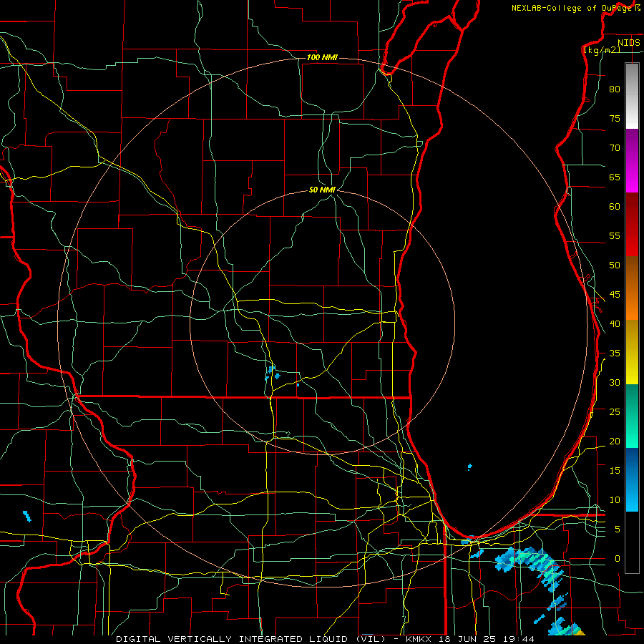Click the legend value 60
The image size is (644, 644).
[x=615, y=207]
